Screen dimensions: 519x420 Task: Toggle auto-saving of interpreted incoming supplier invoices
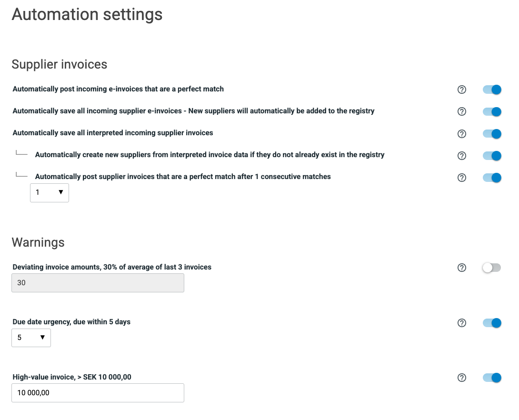pos(492,134)
